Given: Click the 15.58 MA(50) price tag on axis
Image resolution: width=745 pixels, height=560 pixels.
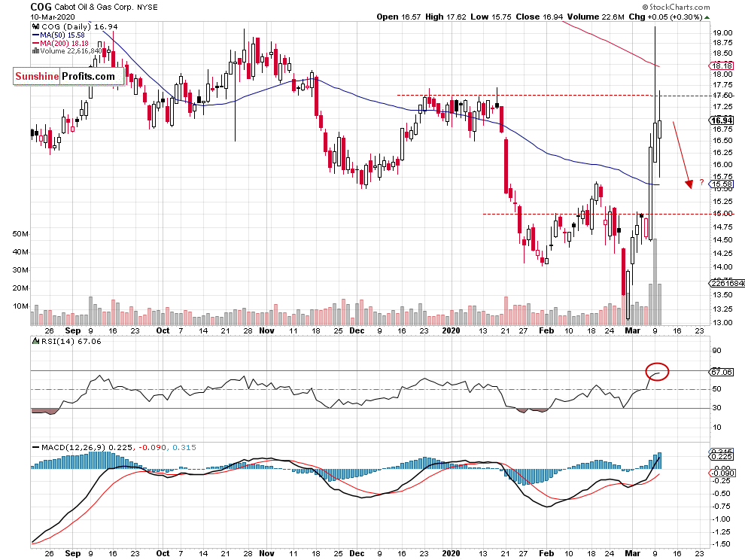Looking at the screenshot, I should (721, 184).
